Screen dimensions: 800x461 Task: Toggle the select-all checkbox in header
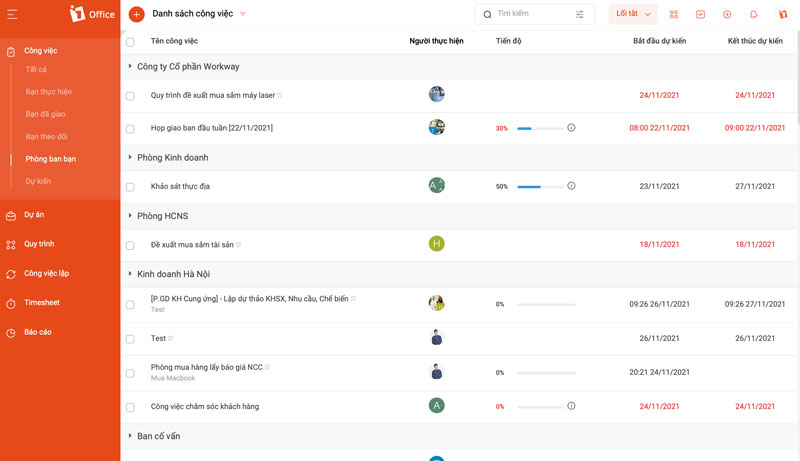click(x=130, y=42)
